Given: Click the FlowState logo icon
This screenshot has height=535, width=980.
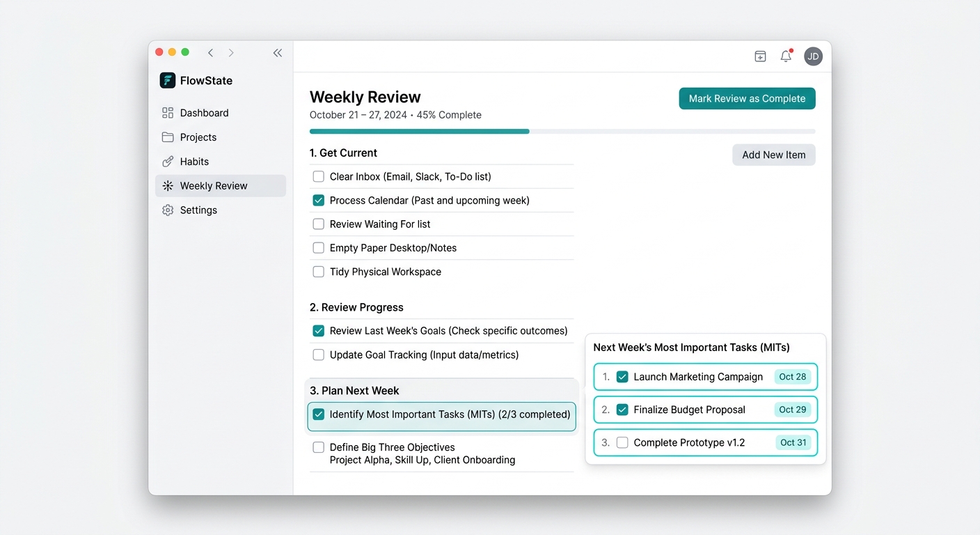Looking at the screenshot, I should [168, 80].
